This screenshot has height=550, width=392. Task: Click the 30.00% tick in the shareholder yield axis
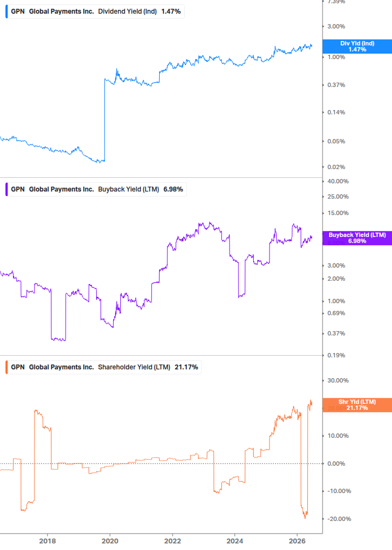[338, 380]
